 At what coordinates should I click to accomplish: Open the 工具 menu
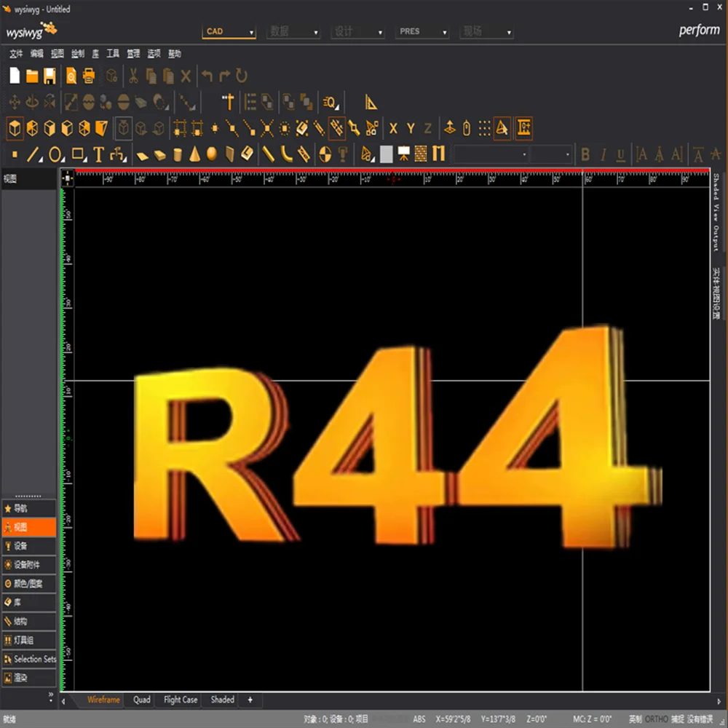click(x=113, y=54)
